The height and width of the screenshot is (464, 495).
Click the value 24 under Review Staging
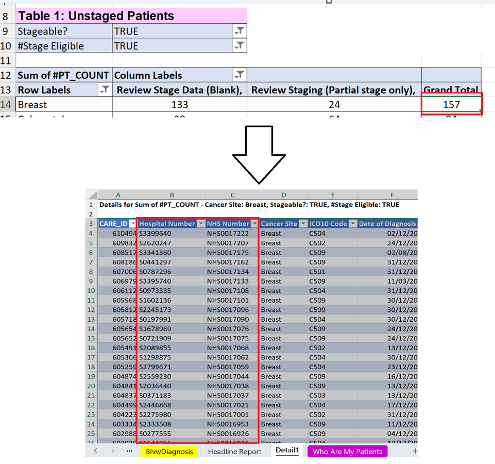click(334, 104)
